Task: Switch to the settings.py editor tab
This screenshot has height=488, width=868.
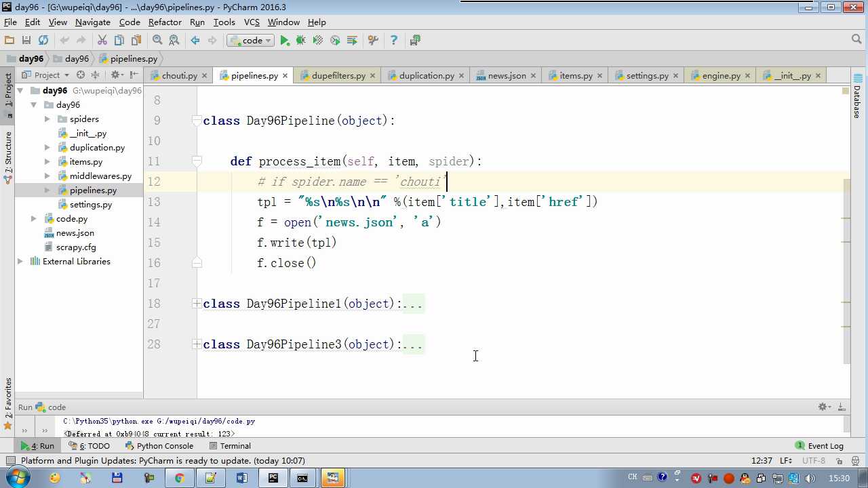Action: pos(648,75)
